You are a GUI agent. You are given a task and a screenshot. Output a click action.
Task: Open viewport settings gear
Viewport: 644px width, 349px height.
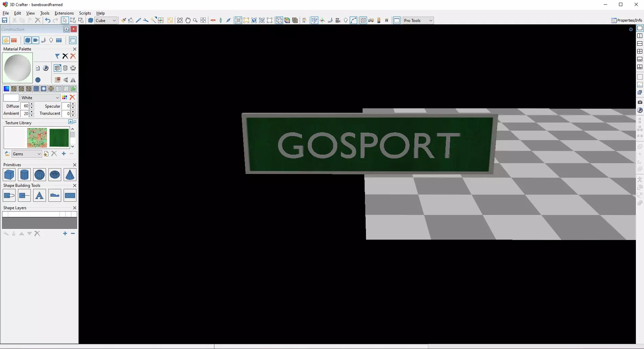[631, 29]
